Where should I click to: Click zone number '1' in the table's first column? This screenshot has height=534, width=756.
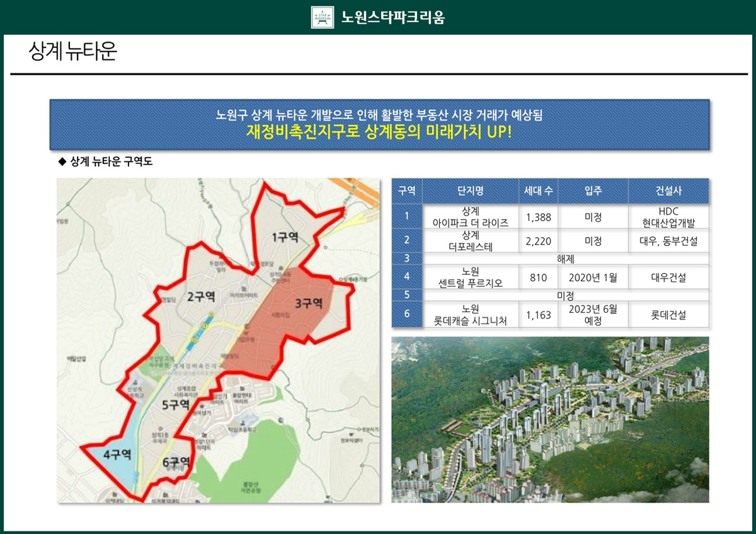(407, 217)
